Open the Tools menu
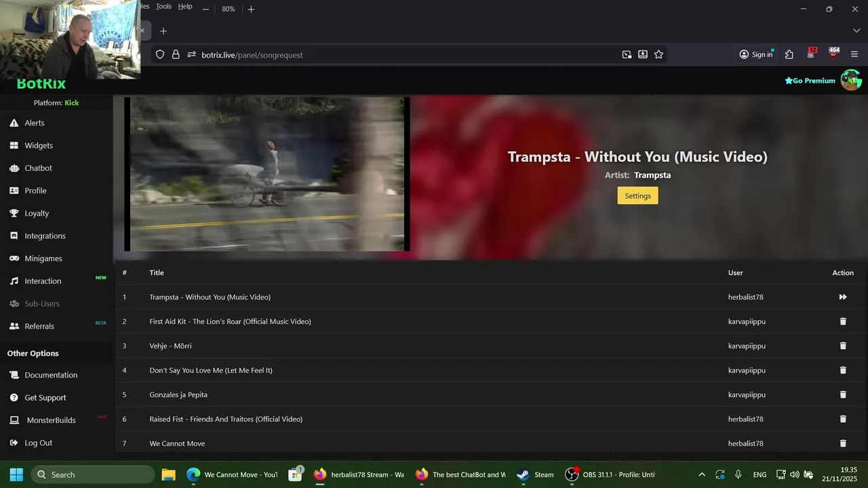The image size is (868, 488). click(163, 6)
